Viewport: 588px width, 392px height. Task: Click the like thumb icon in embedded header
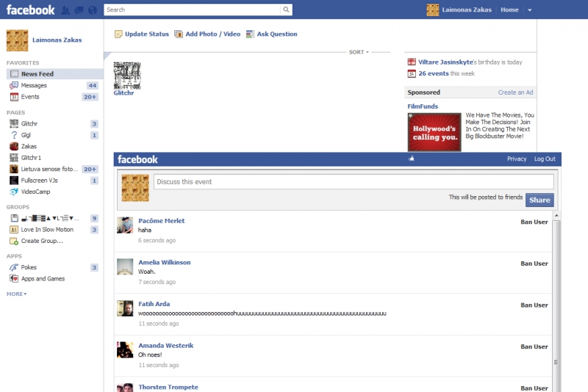pos(412,159)
